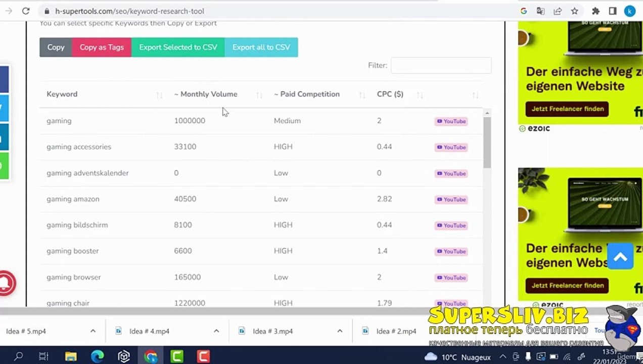The height and width of the screenshot is (364, 643).
Task: Toggle the browser side panel icon
Action: click(613, 11)
